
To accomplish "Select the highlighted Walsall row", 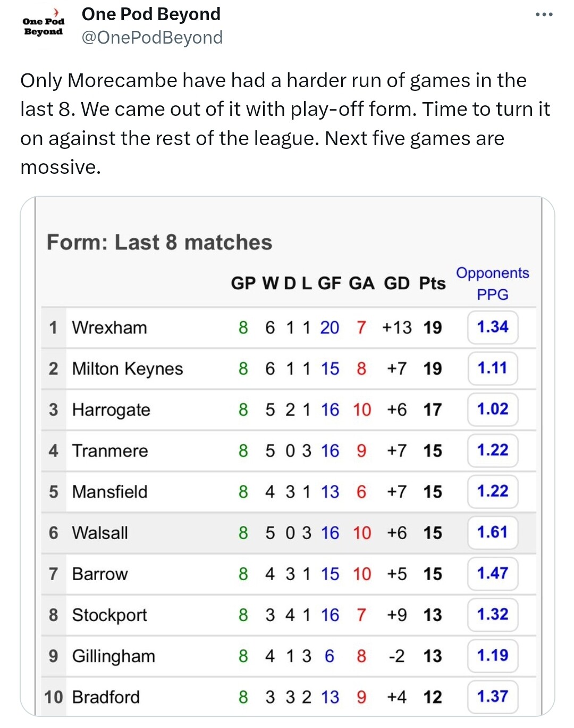I will click(x=289, y=533).
